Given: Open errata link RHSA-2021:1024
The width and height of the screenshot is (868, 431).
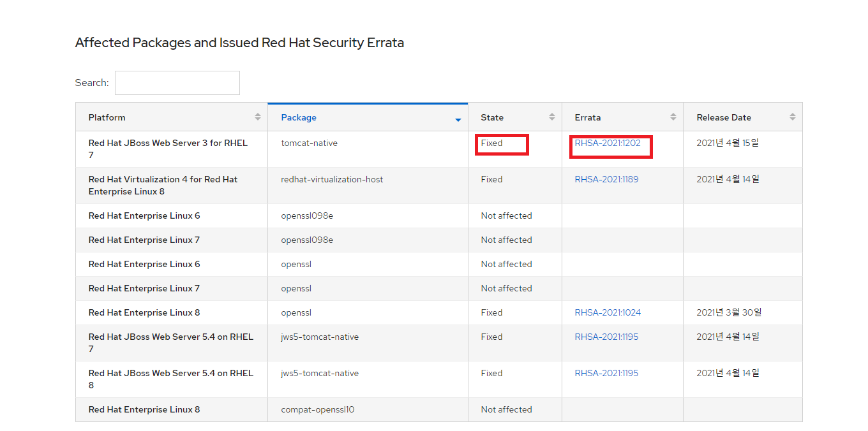Looking at the screenshot, I should pyautogui.click(x=608, y=313).
